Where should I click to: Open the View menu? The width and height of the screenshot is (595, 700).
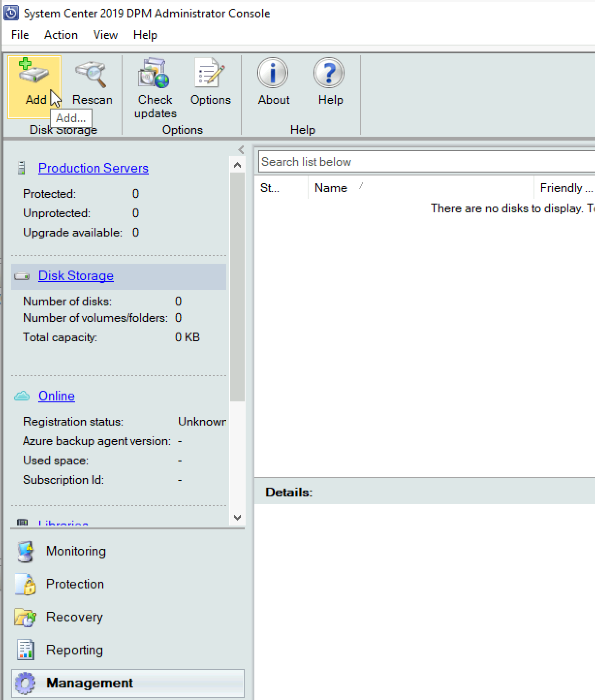click(x=105, y=35)
